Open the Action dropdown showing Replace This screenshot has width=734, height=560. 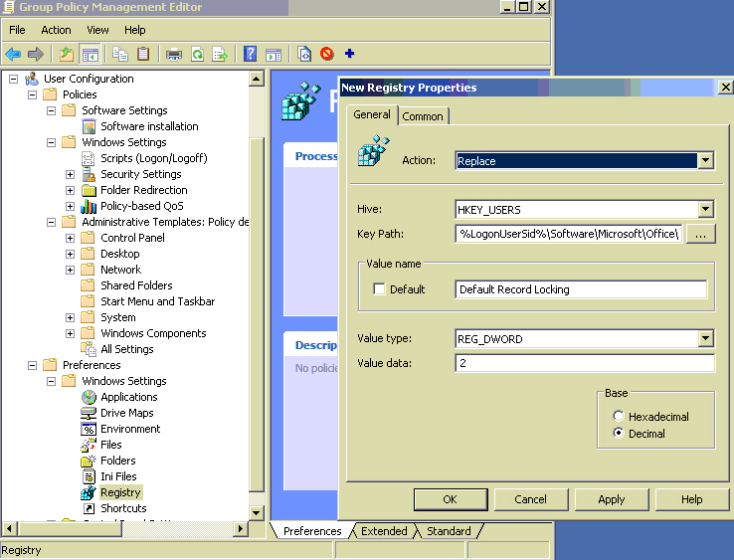click(x=705, y=160)
